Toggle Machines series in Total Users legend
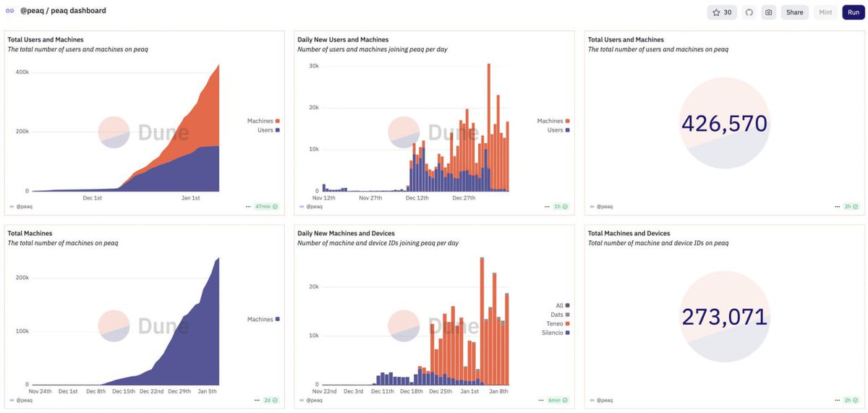Viewport: 868px width, 413px height. click(x=263, y=121)
